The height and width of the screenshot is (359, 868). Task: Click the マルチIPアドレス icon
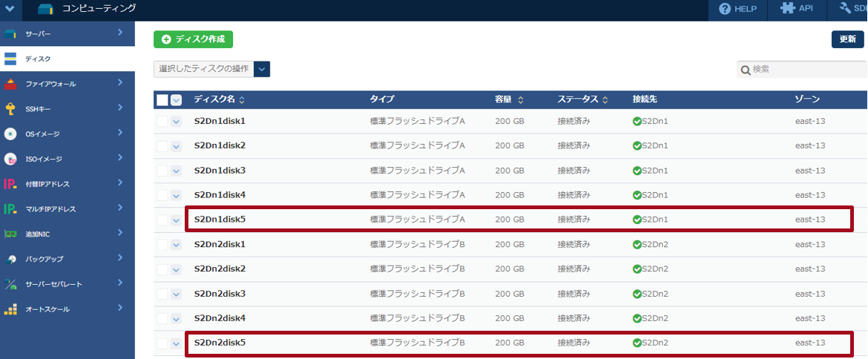coord(10,209)
